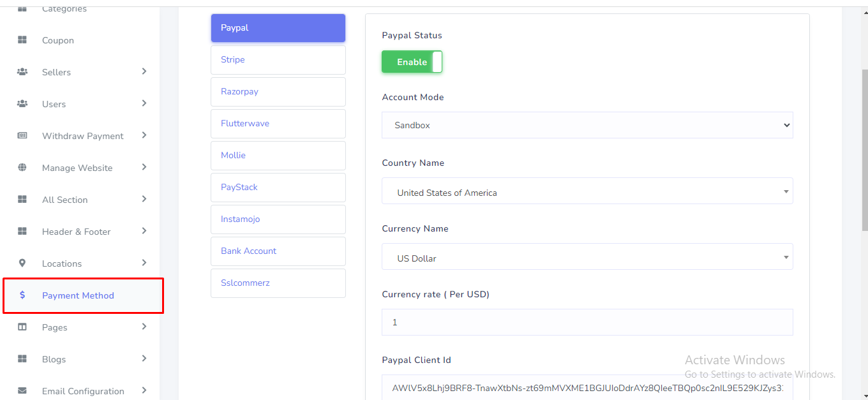Click the Withdraw Payment icon in sidebar
The image size is (868, 400).
22,136
